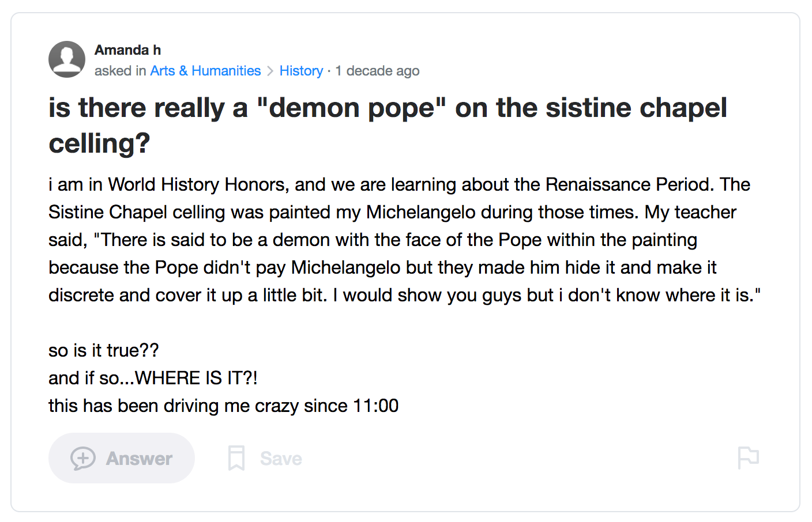Click Amanda h's profile avatar
This screenshot has width=812, height=522.
pos(67,59)
